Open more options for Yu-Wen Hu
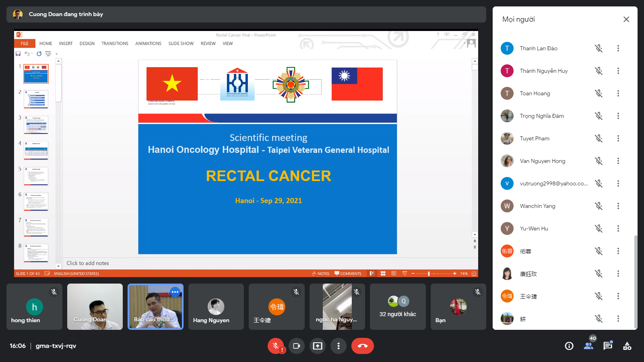The height and width of the screenshot is (362, 644). 618,228
